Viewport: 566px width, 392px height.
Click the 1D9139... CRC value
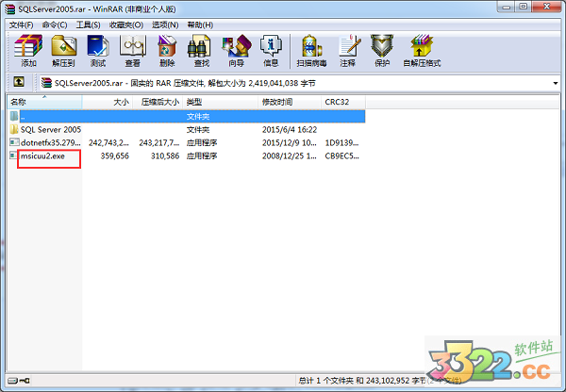[341, 143]
